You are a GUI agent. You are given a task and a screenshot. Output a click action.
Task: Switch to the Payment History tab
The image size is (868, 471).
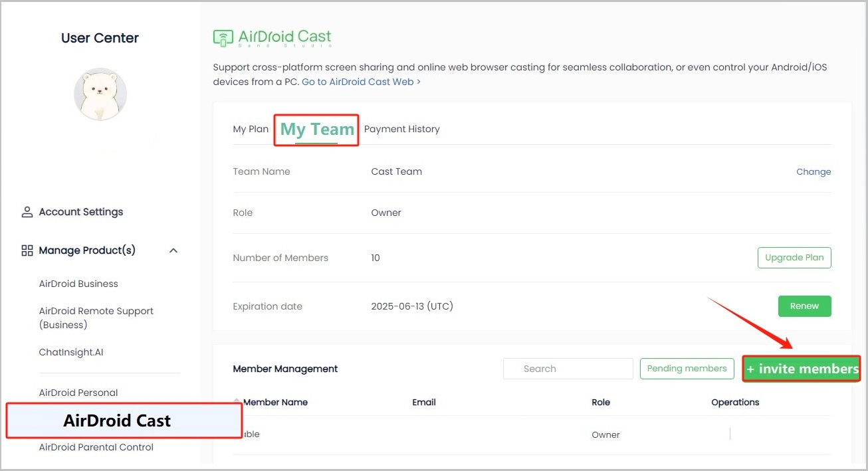[402, 129]
